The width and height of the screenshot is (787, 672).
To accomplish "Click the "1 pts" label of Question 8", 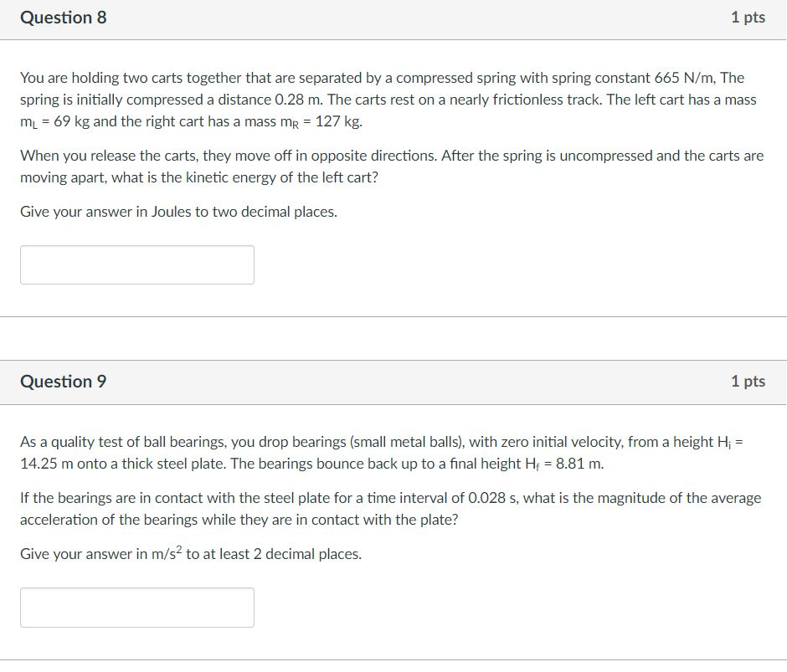I will point(747,18).
